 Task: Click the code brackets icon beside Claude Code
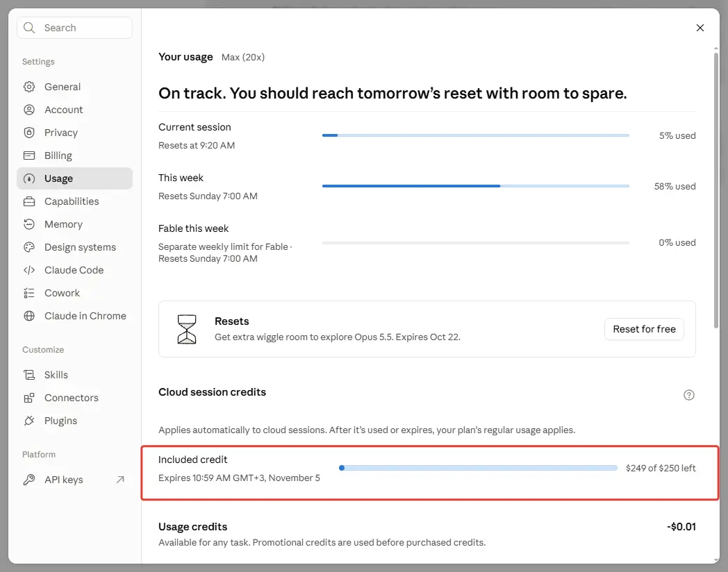29,270
